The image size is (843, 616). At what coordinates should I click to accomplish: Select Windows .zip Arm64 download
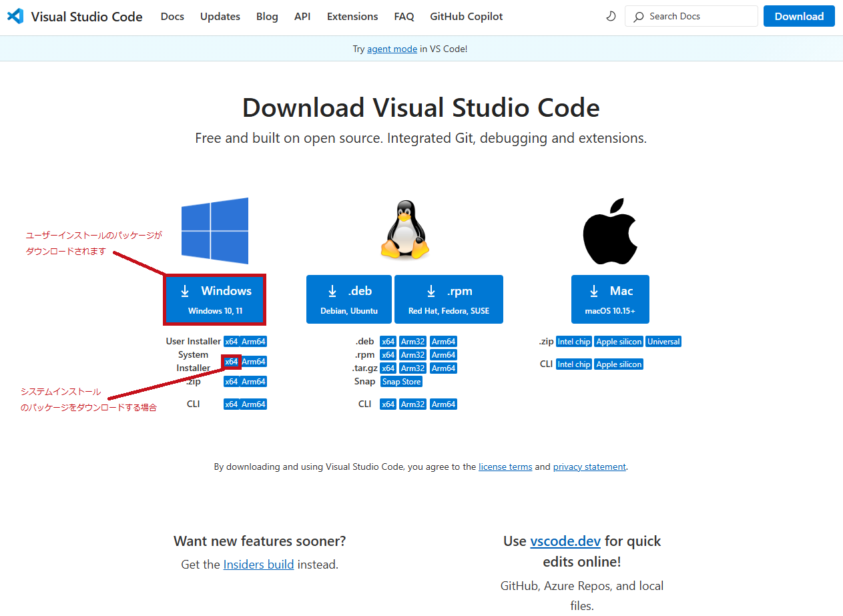(254, 382)
